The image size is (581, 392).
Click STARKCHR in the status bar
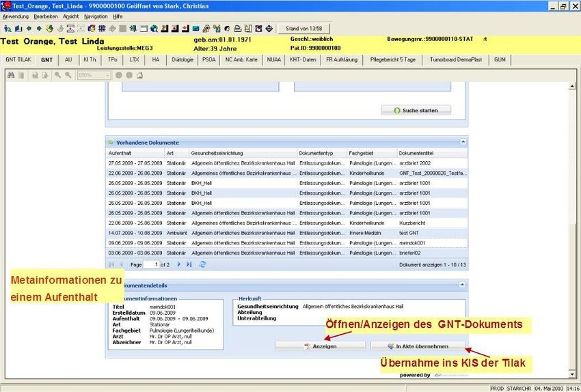[x=519, y=389]
